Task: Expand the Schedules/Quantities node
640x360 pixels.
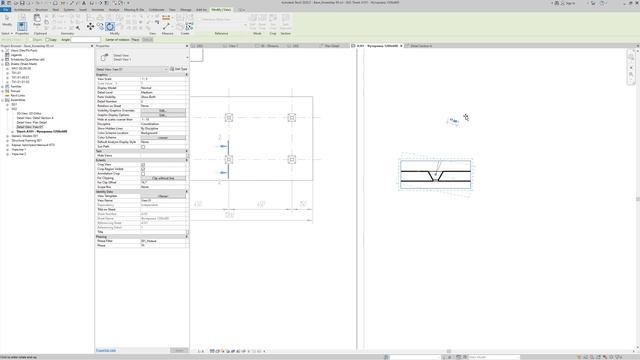Action: pos(3,60)
